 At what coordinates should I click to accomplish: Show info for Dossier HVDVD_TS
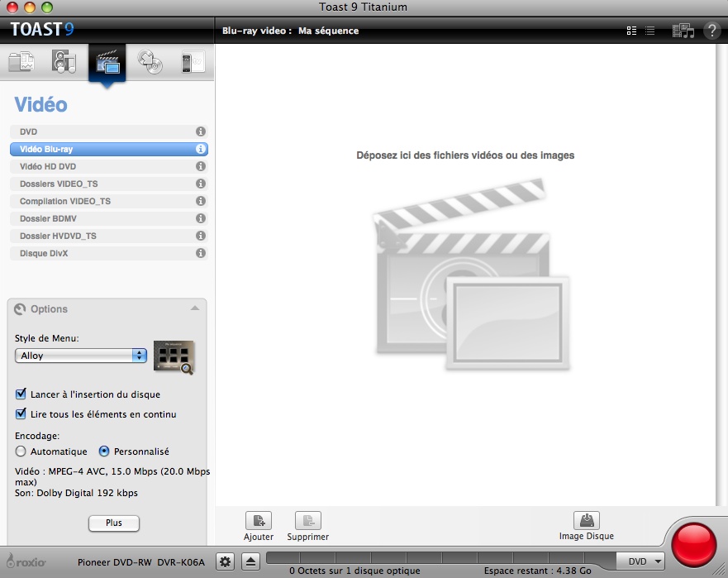201,236
